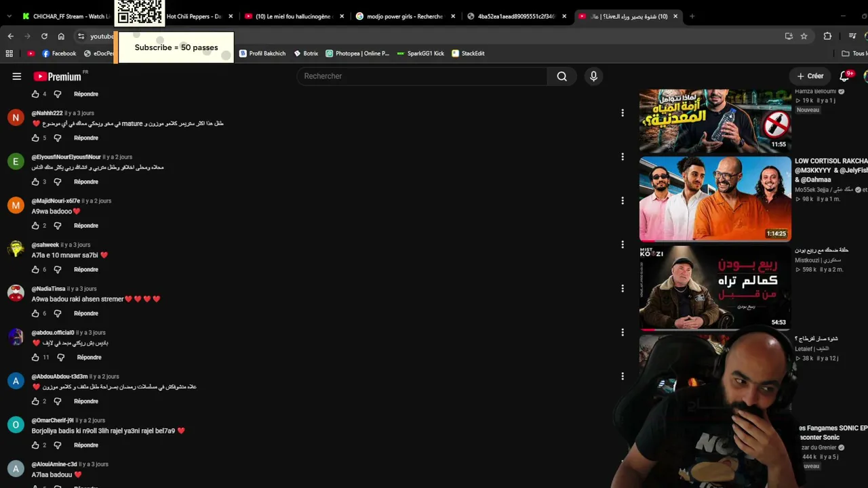Reply to the @abdou.official0 comment
Screen dimensions: 868x488
[89, 357]
